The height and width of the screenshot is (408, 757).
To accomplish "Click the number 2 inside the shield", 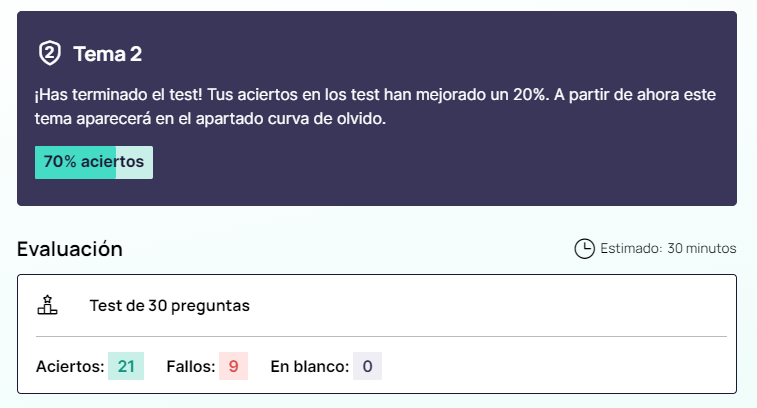I will 50,53.
